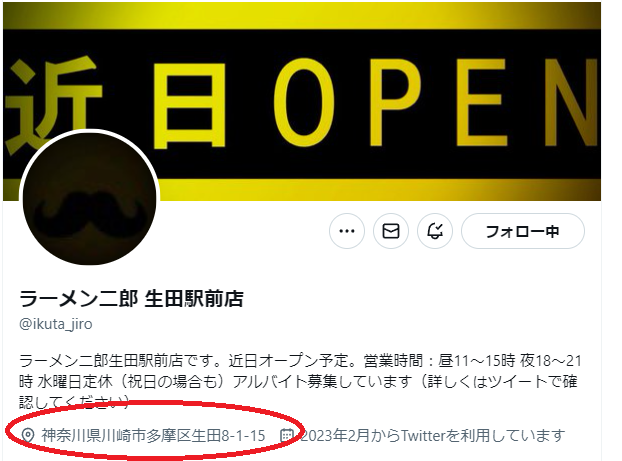Image resolution: width=622 pixels, height=461 pixels.
Task: Click the envelope direct message icon
Action: pos(391,231)
